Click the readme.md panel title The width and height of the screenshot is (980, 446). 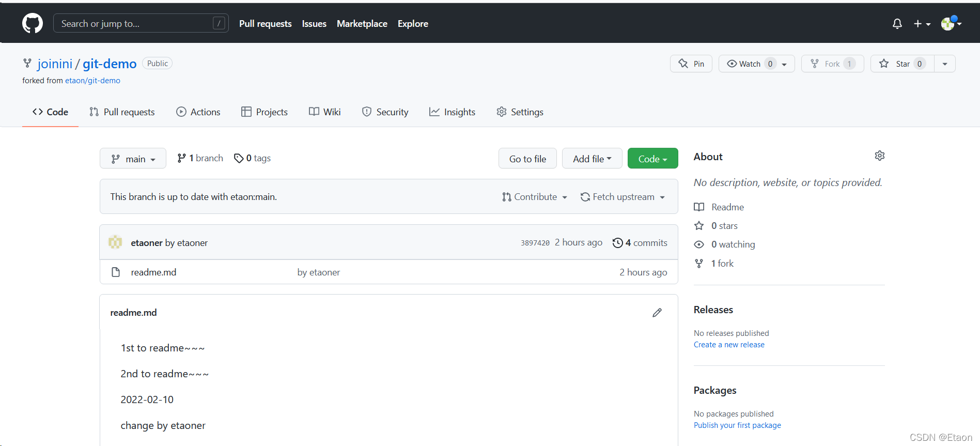click(133, 313)
